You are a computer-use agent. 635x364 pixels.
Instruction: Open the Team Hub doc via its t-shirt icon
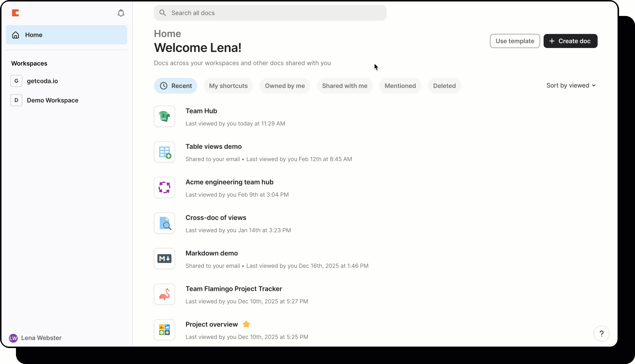164,116
